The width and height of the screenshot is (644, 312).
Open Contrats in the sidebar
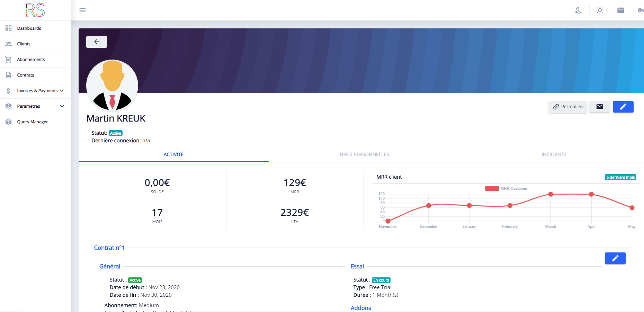(26, 75)
